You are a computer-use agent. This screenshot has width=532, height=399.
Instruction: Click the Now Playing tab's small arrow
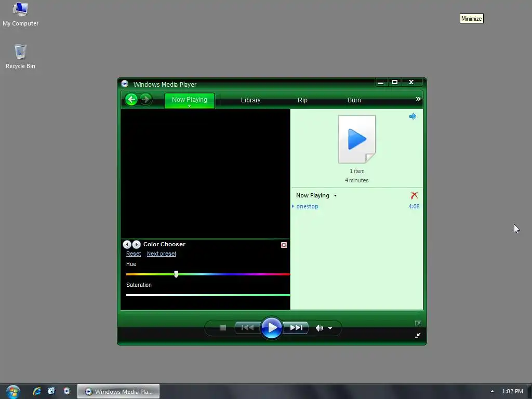[x=189, y=106]
